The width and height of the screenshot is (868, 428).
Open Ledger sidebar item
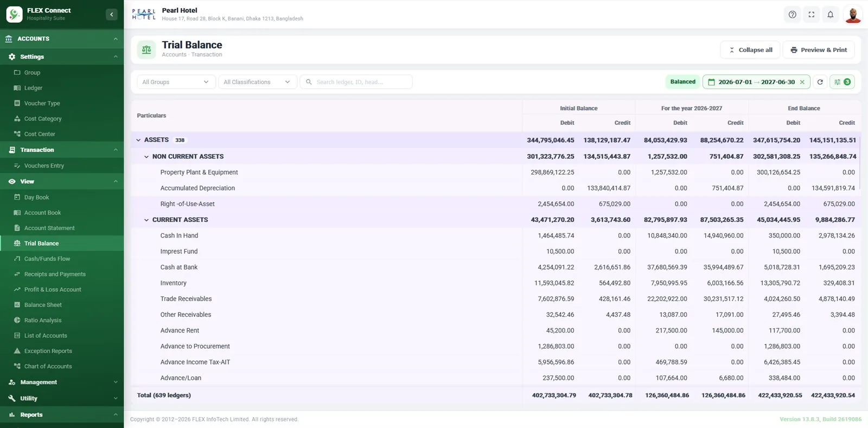pos(62,88)
